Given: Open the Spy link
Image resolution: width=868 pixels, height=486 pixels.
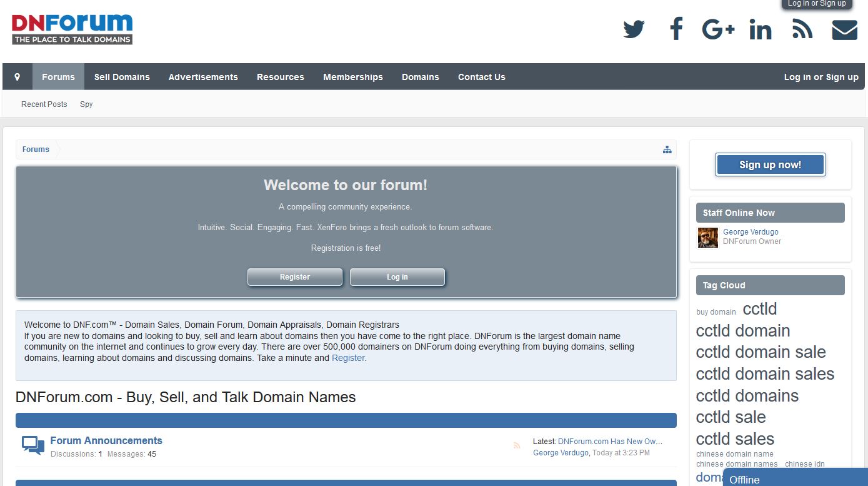Looking at the screenshot, I should (86, 104).
